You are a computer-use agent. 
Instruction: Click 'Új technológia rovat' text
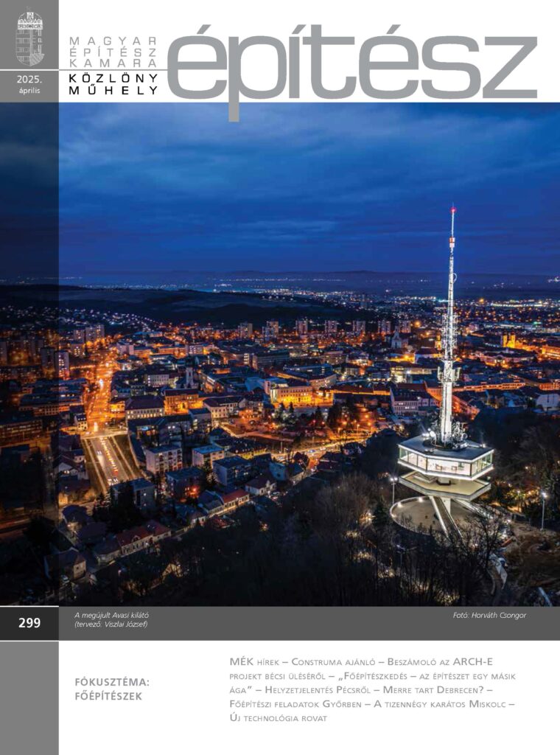tap(278, 718)
